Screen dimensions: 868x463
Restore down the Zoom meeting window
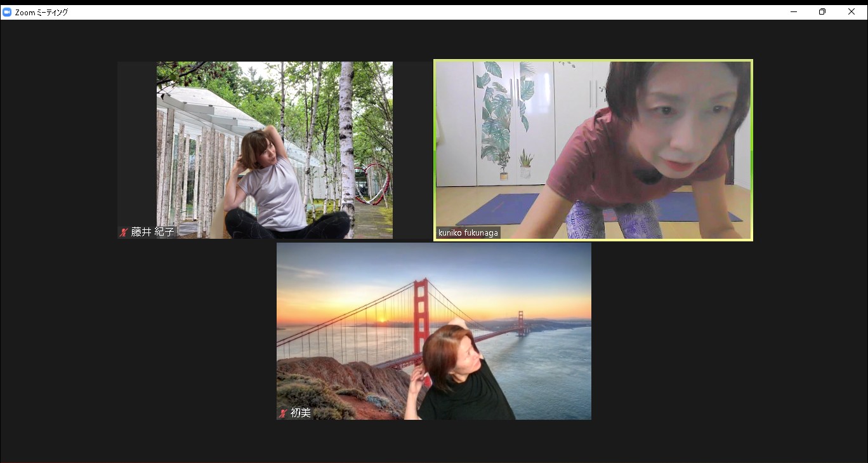[x=822, y=12]
